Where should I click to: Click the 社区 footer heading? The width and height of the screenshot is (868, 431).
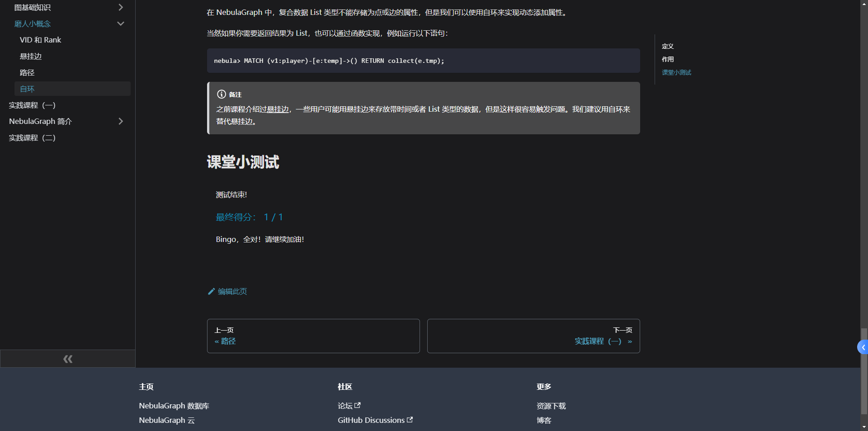[345, 387]
